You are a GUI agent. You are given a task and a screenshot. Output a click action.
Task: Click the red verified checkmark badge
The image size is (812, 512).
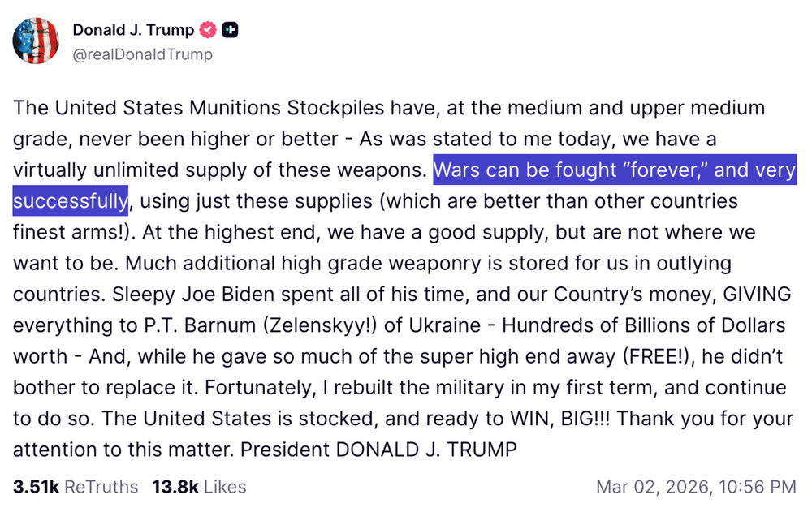pyautogui.click(x=209, y=31)
